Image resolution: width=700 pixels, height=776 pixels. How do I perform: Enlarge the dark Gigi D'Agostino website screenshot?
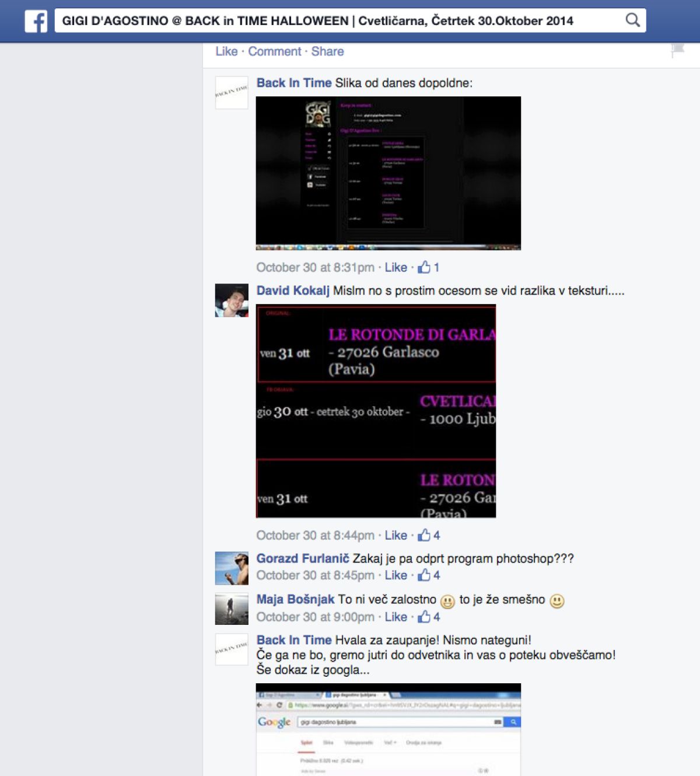point(388,173)
